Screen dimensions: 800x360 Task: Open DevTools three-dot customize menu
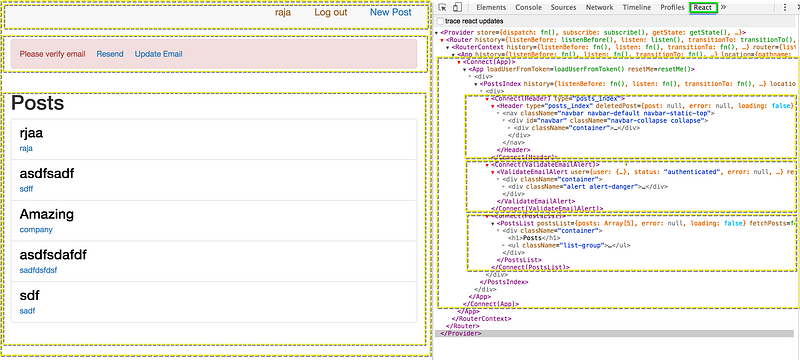pos(785,7)
